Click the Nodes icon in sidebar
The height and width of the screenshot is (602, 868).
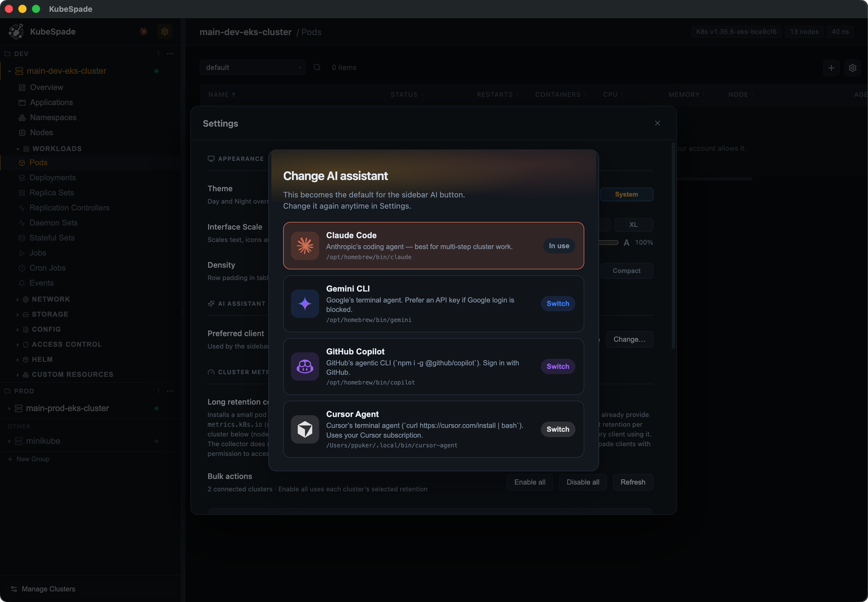(x=22, y=133)
